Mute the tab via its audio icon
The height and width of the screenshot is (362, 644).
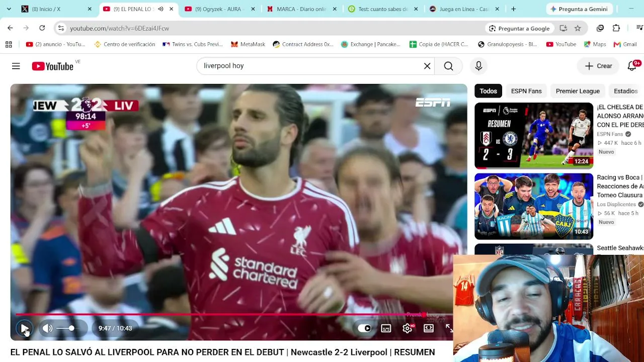[x=160, y=9]
